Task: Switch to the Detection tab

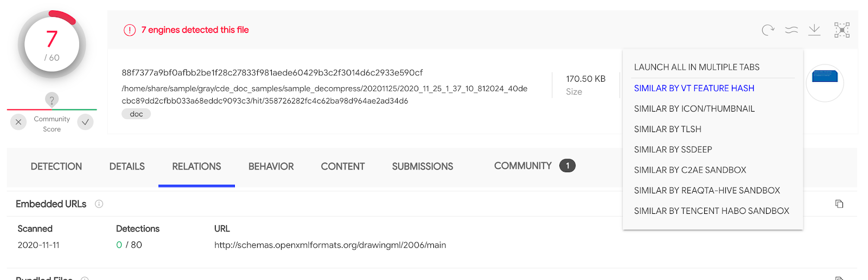Action: (x=56, y=167)
